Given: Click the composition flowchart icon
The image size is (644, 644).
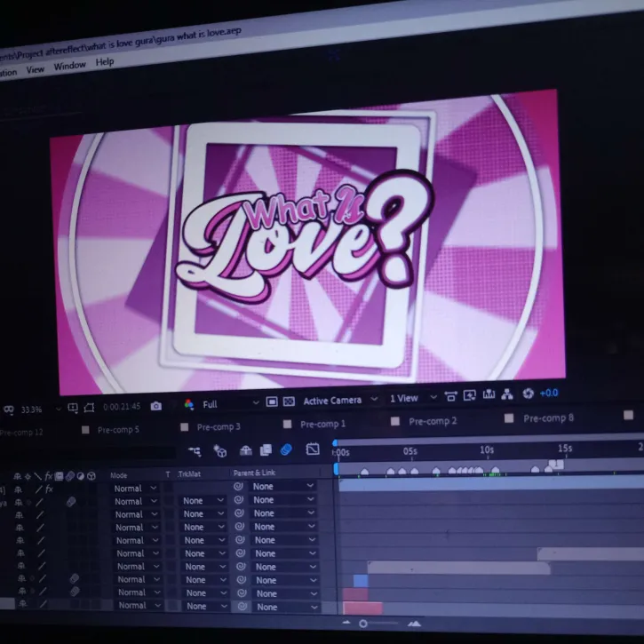Looking at the screenshot, I should [507, 394].
